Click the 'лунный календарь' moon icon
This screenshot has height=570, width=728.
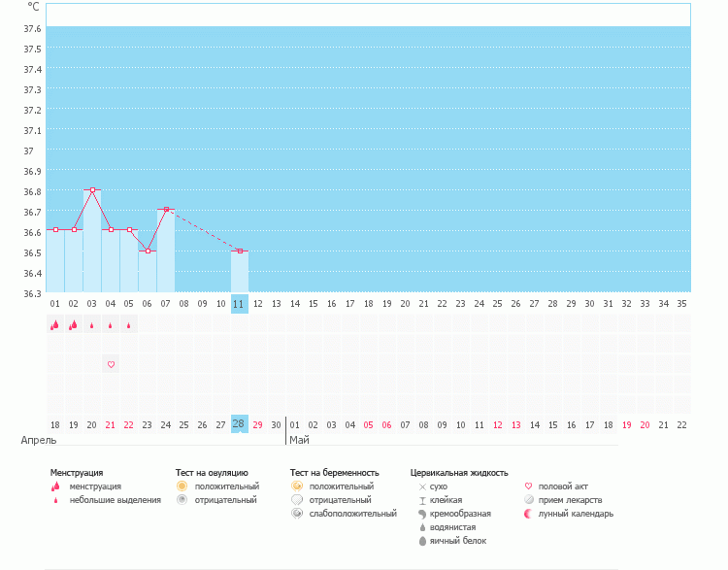(529, 514)
